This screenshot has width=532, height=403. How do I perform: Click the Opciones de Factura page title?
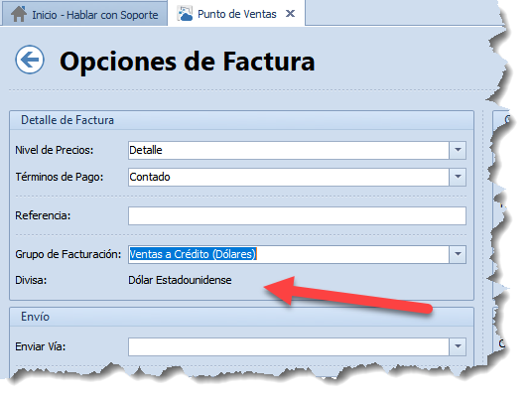point(188,62)
